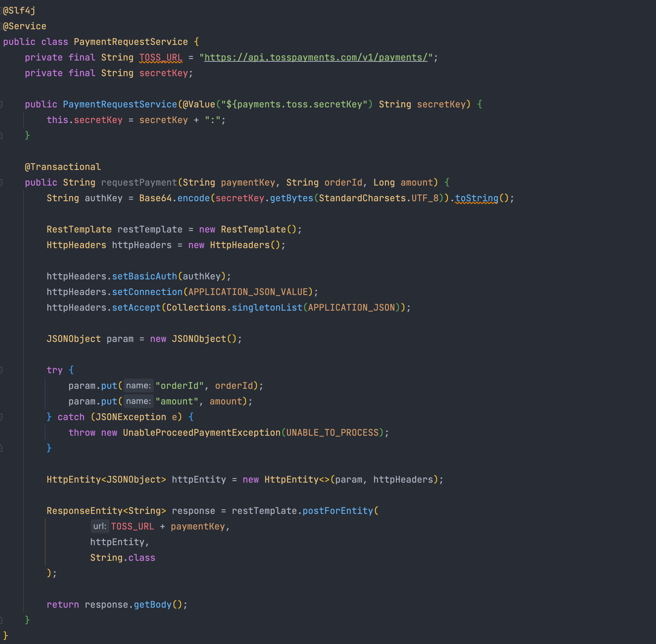
Task: Click the getBody call in return statement
Action: (x=153, y=604)
